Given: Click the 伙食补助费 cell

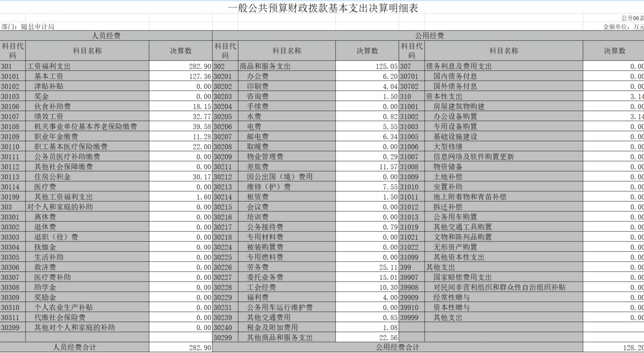Looking at the screenshot, I should tap(87, 107).
